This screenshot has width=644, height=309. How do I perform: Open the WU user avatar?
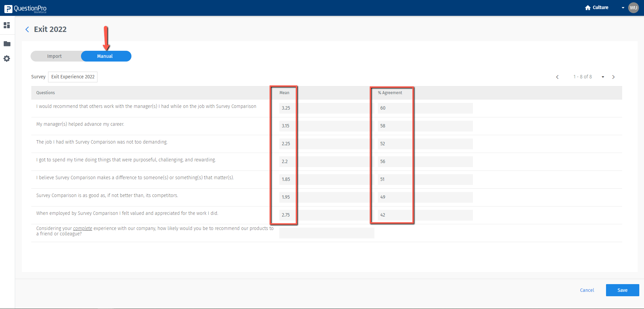(x=633, y=7)
